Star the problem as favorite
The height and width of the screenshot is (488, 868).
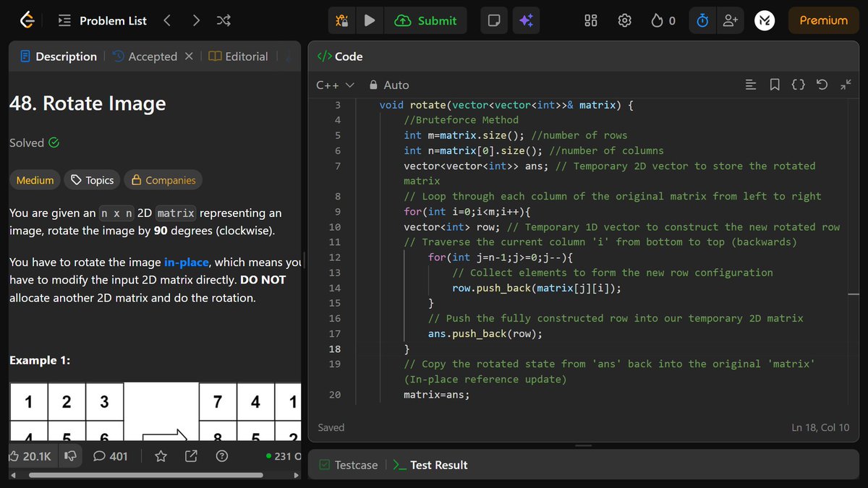161,456
